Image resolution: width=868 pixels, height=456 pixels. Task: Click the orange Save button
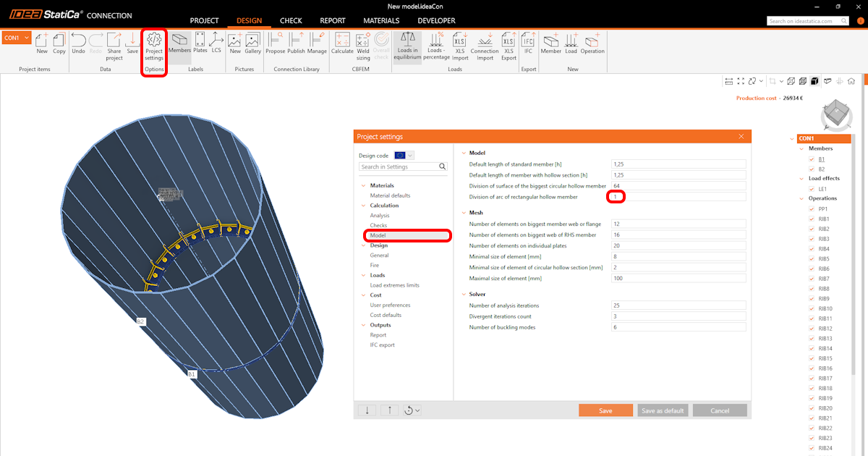coord(605,410)
